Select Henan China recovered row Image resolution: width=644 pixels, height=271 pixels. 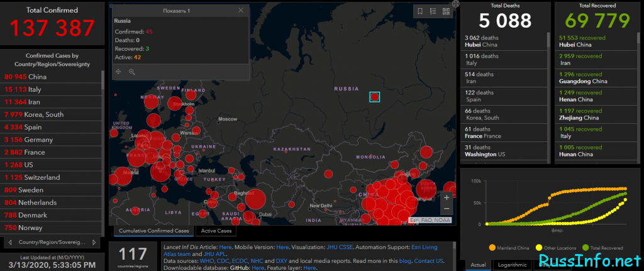(x=597, y=96)
